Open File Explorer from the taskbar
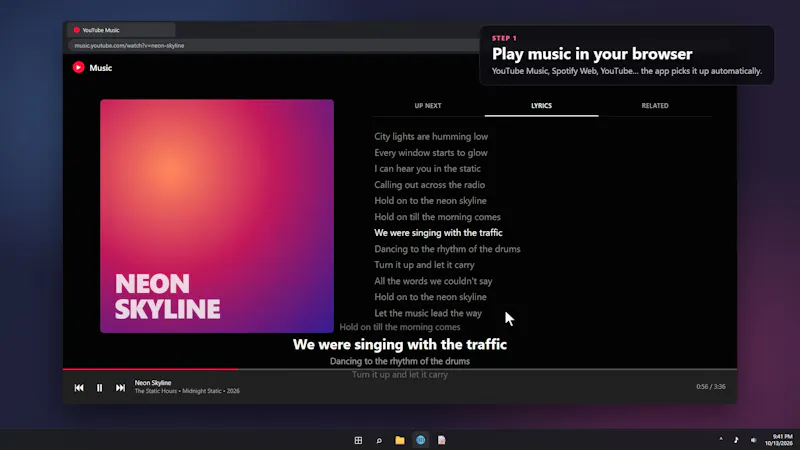The image size is (800, 450). tap(400, 440)
